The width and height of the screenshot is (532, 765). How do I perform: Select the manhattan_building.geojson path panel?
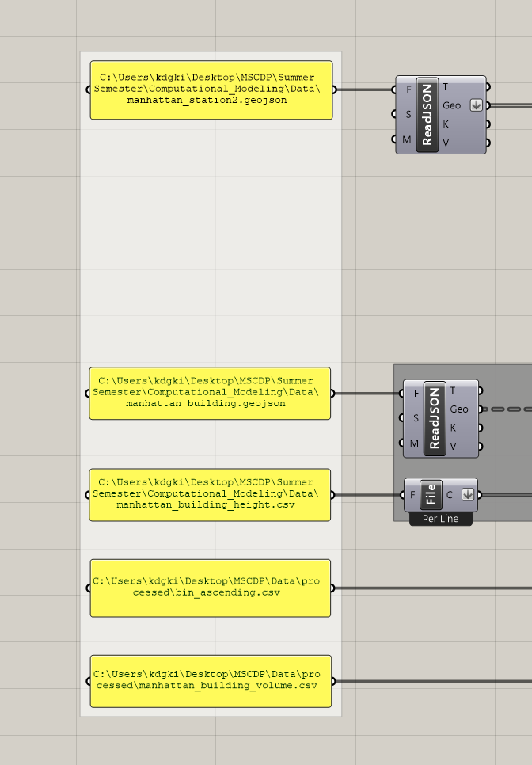pyautogui.click(x=210, y=394)
